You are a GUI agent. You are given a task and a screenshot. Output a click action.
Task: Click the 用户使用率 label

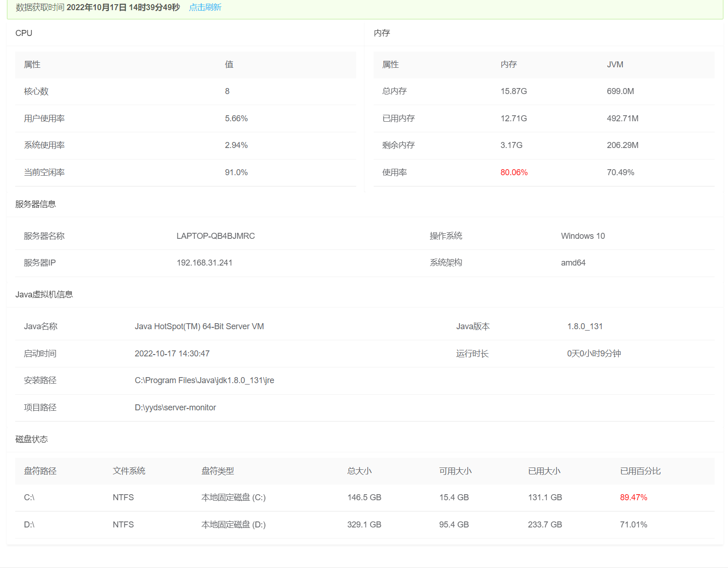(44, 118)
